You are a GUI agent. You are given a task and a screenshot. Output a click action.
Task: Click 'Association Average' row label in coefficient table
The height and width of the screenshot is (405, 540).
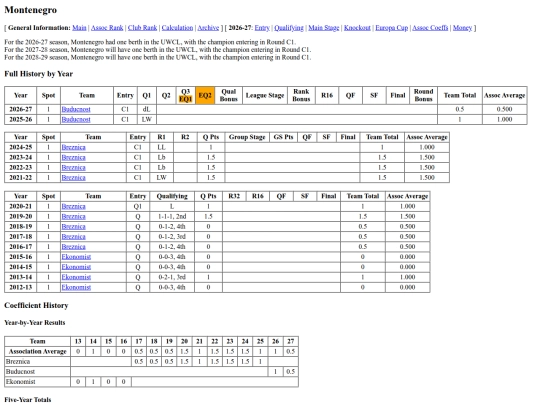click(37, 352)
